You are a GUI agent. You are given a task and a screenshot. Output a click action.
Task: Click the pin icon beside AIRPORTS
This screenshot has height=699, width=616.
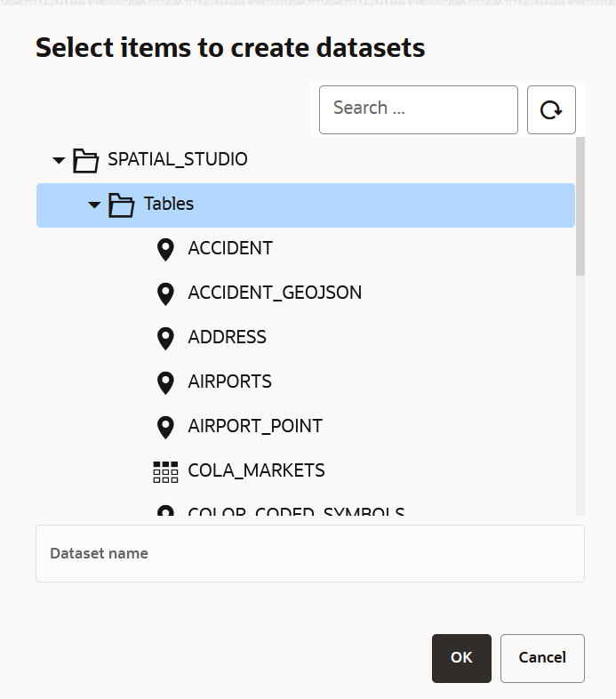tap(165, 382)
